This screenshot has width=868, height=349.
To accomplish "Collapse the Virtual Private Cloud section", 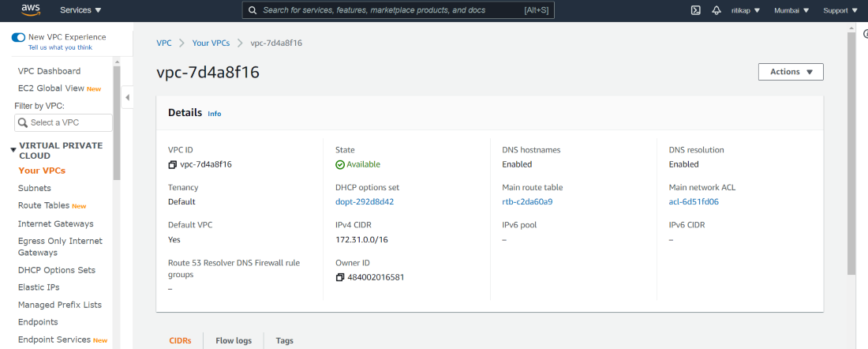I will click(x=13, y=150).
